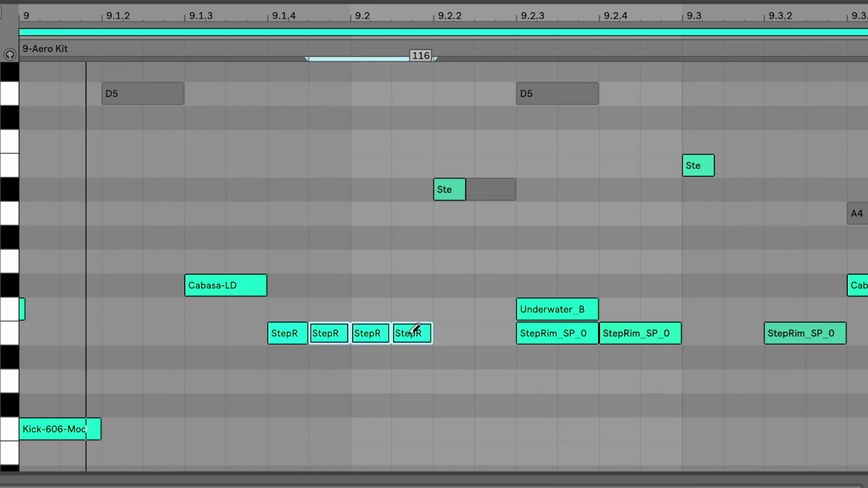Click the black piano key for Cabasa-LD row
The width and height of the screenshot is (868, 488).
click(x=9, y=285)
